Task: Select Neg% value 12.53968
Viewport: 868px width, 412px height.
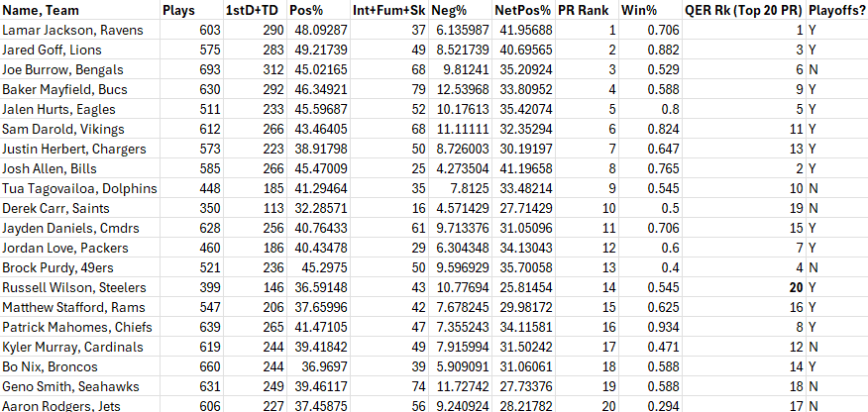Action: tap(461, 89)
